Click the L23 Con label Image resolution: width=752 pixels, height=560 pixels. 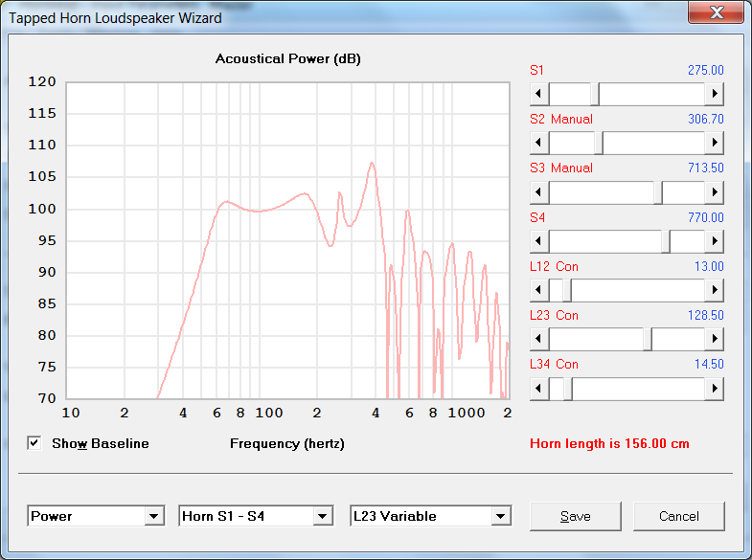coord(554,315)
